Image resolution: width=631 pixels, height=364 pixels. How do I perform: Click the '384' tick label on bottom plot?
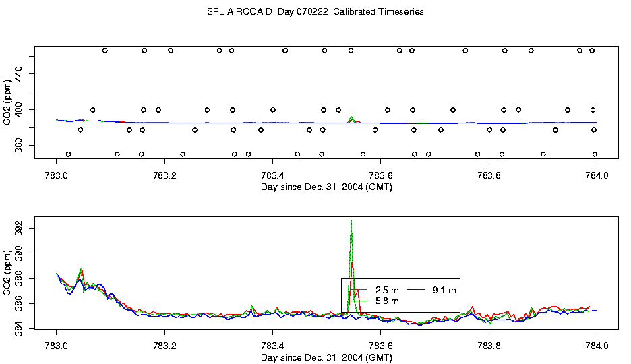point(18,328)
